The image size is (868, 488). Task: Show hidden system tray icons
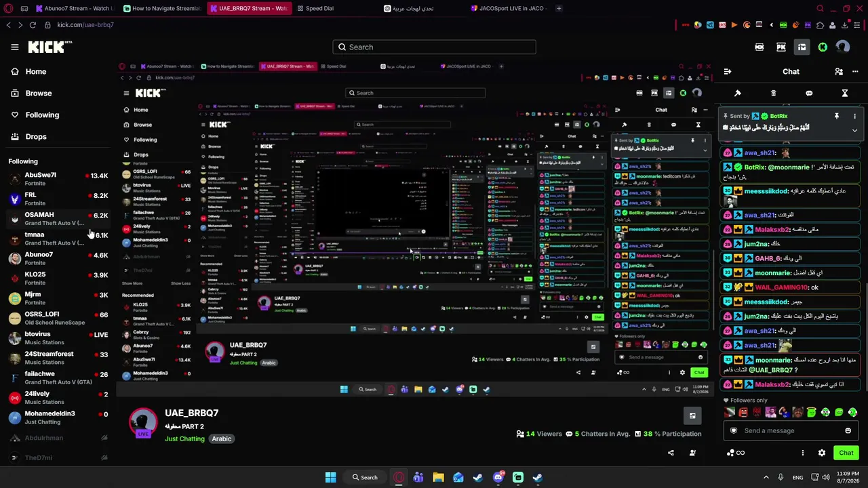pos(766,478)
